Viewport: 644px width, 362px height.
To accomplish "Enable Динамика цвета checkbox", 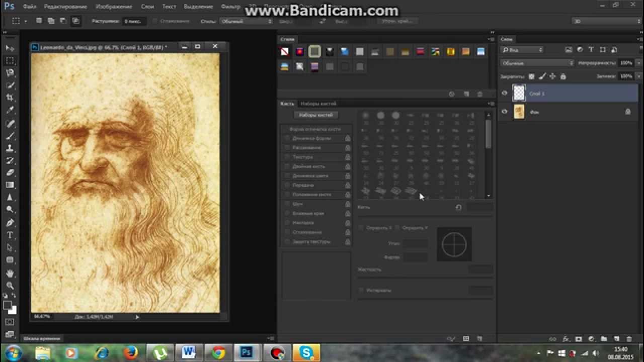I will click(287, 176).
